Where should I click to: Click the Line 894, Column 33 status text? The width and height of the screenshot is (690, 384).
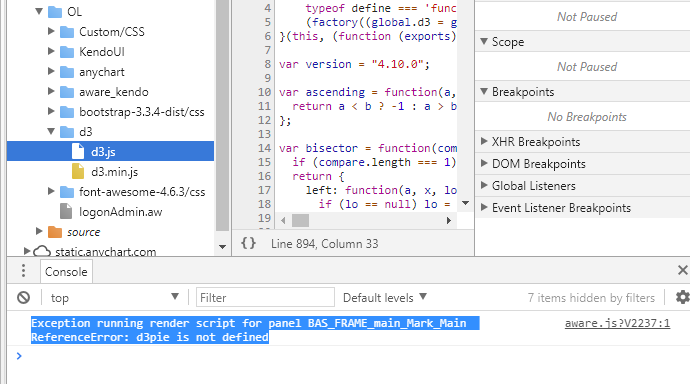click(x=325, y=244)
